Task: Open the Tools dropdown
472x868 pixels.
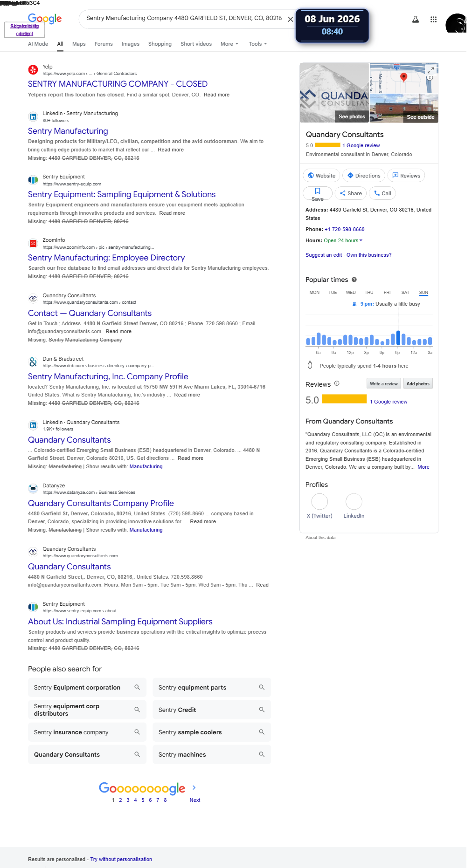Action: (x=257, y=44)
